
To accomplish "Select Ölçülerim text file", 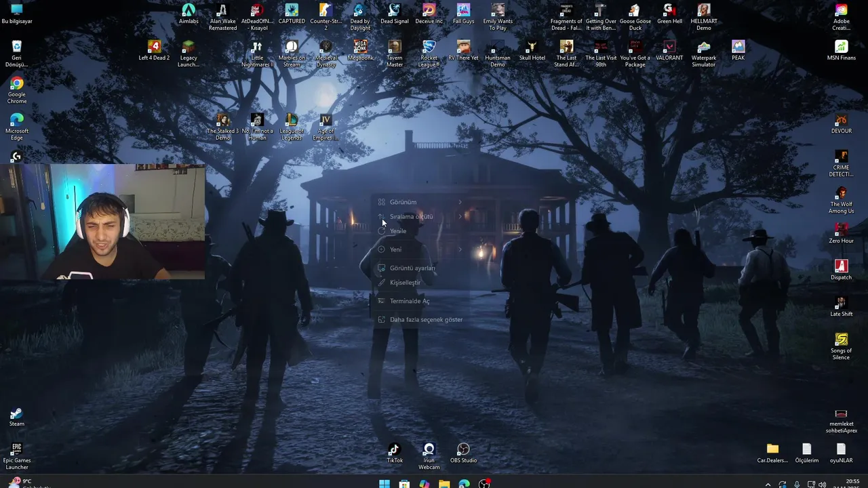I will tap(807, 453).
